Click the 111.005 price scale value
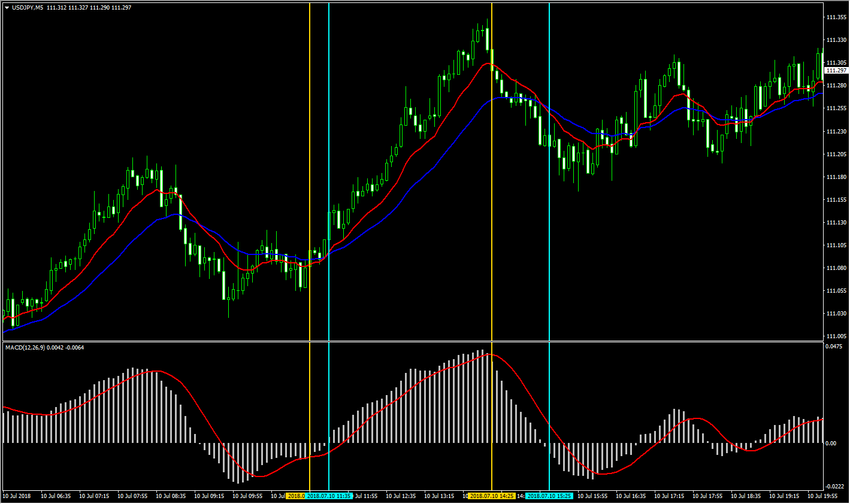The image size is (850, 504). pyautogui.click(x=836, y=336)
